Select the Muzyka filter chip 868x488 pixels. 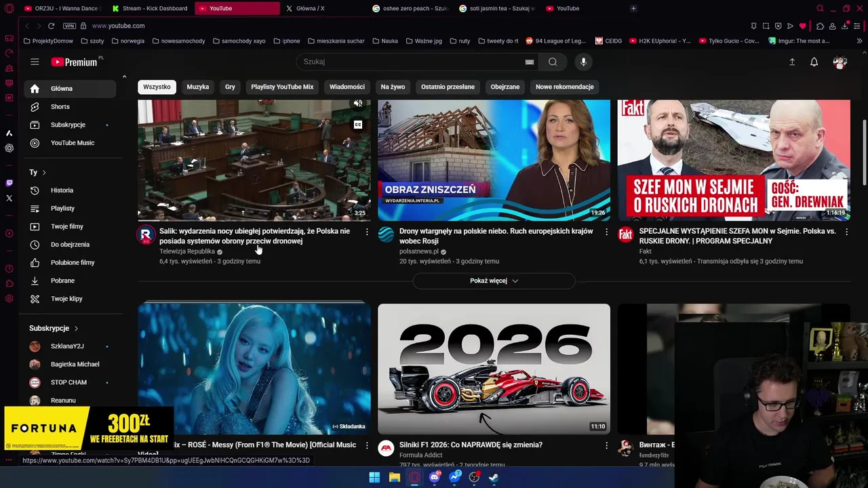tap(198, 87)
